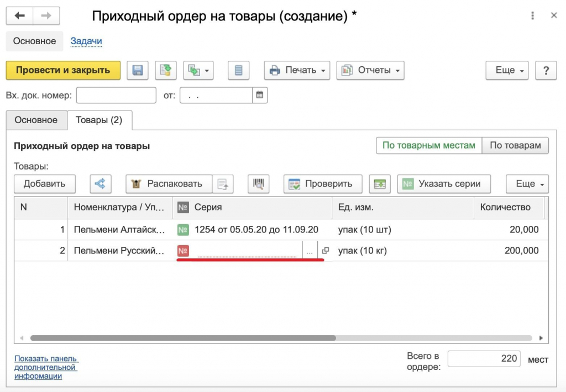Open the create-based-on icon menu
566x392 pixels.
[198, 70]
